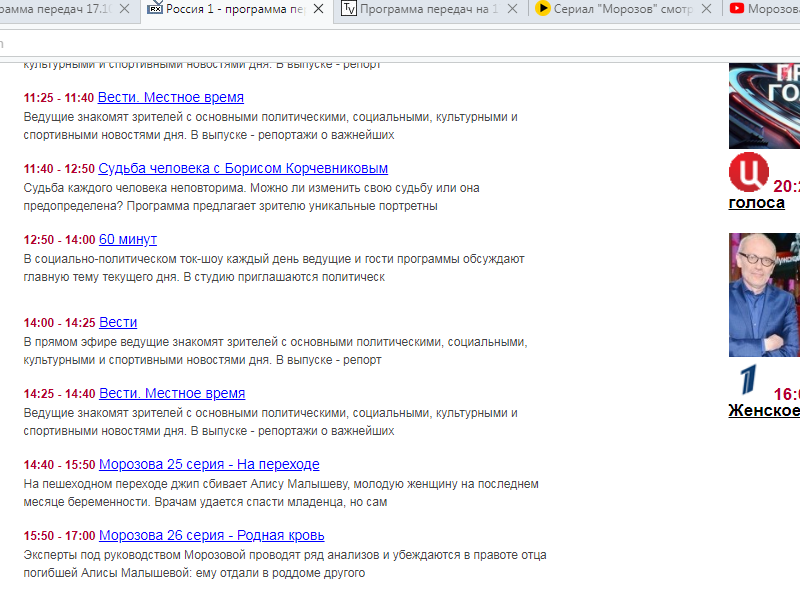Viewport: 800px width, 600px height.
Task: Click the time '15:50 - 17:00'
Action: [x=60, y=535]
